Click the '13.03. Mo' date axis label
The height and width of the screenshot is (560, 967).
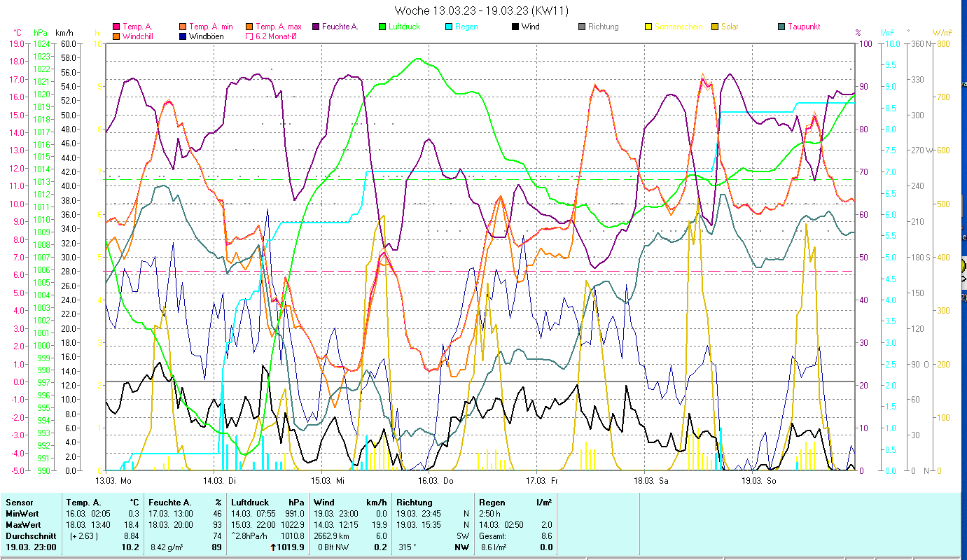[x=113, y=481]
